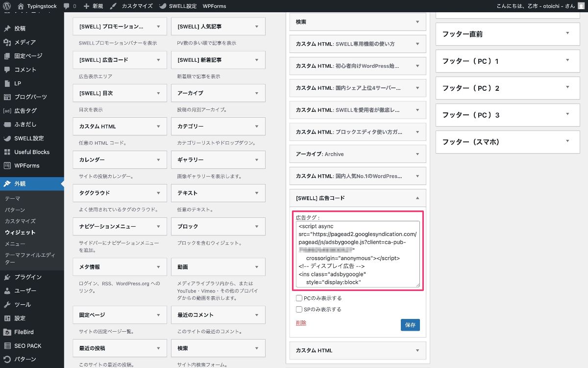Click the ふきだし speech bubble icon
The width and height of the screenshot is (588, 368).
pos(7,125)
